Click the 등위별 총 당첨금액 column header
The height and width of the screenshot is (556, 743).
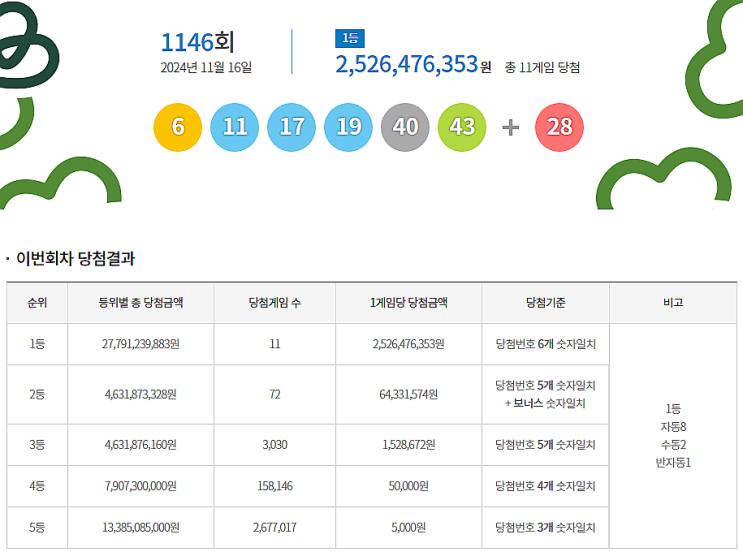pos(141,302)
